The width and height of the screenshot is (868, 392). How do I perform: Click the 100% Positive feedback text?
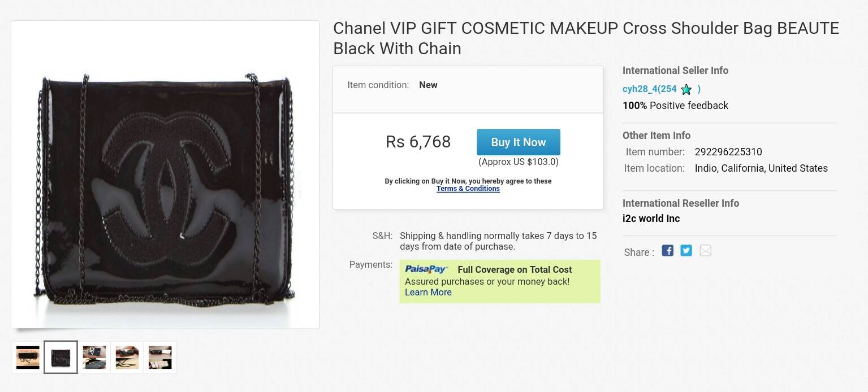coord(675,106)
